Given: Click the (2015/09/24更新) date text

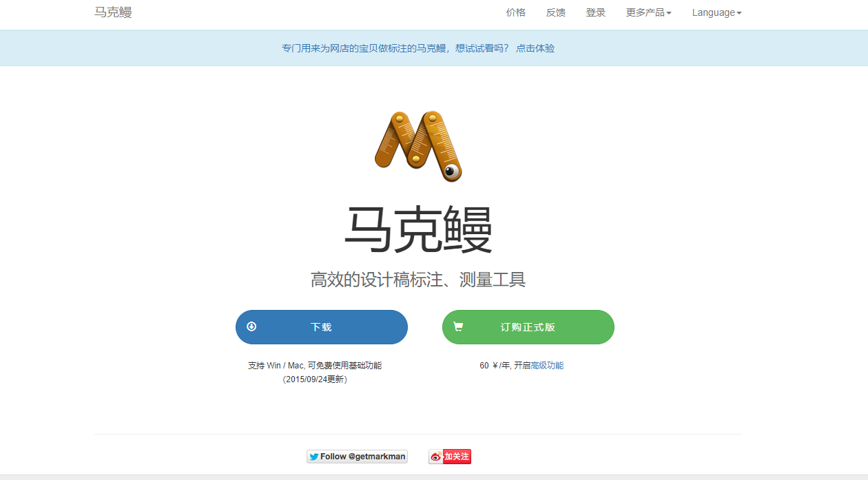Looking at the screenshot, I should click(x=315, y=379).
